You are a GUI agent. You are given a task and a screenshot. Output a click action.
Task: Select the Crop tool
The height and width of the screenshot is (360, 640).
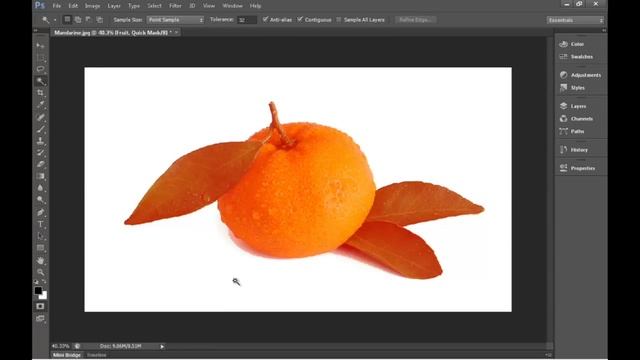coord(40,93)
